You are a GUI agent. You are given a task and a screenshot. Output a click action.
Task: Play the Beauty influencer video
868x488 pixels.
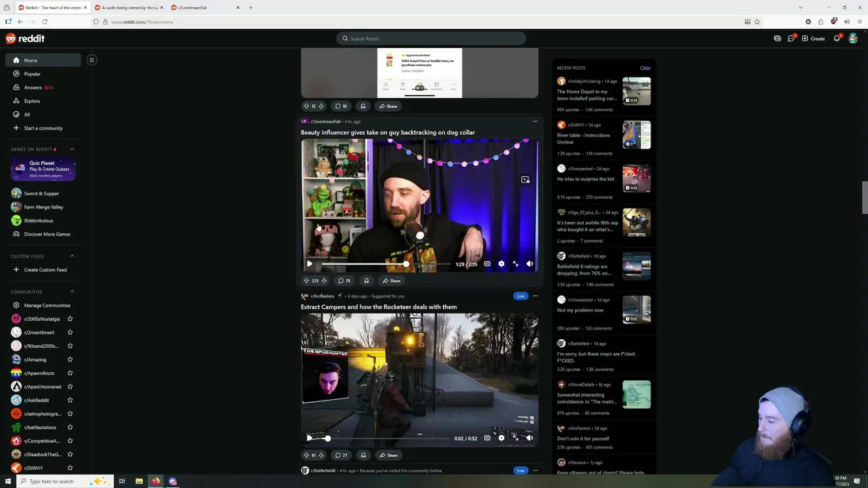[x=309, y=264]
